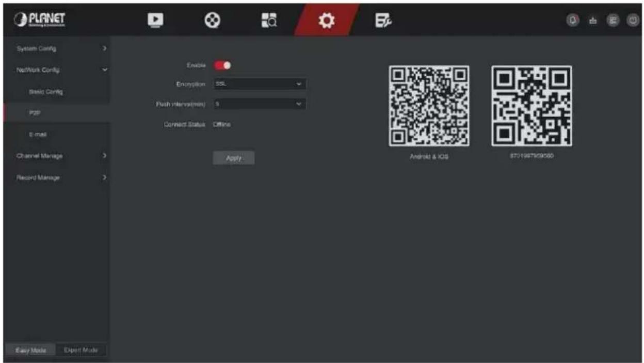Click the device serial QR code
This screenshot has width=644, height=363.
pyautogui.click(x=532, y=106)
